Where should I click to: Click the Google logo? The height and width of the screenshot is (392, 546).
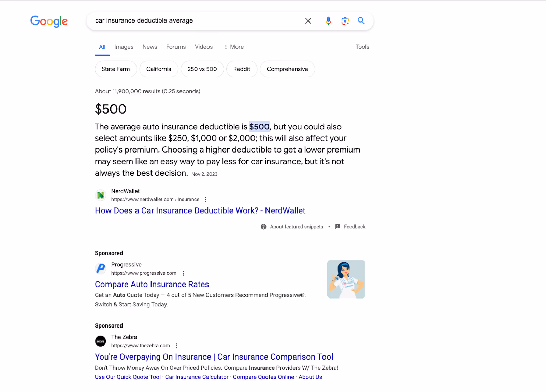point(49,21)
